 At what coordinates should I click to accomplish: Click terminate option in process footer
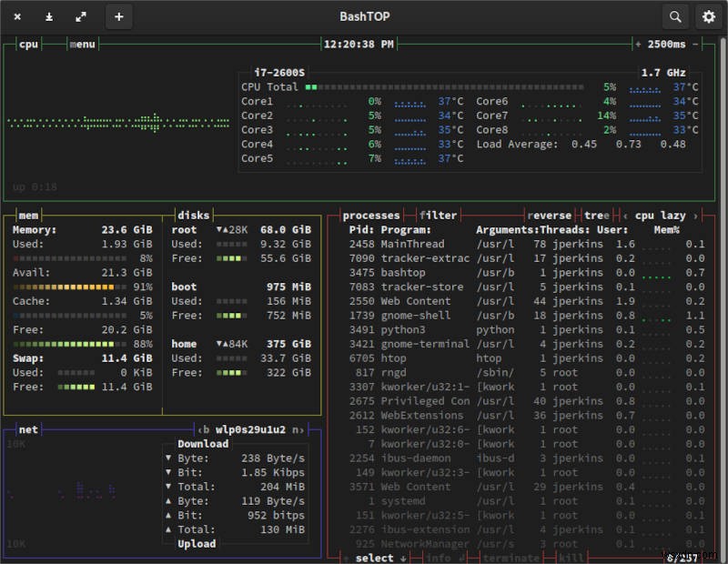click(x=511, y=558)
